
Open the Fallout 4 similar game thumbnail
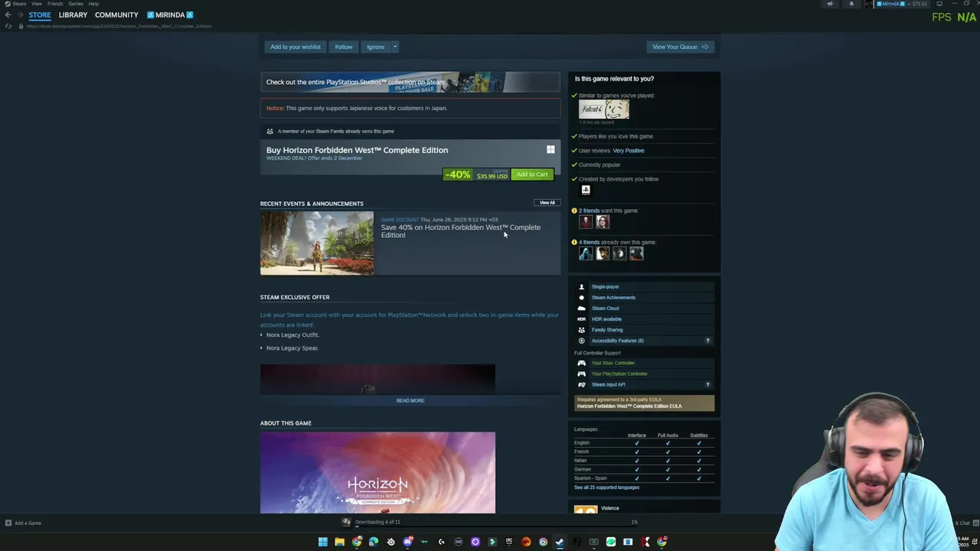(604, 109)
